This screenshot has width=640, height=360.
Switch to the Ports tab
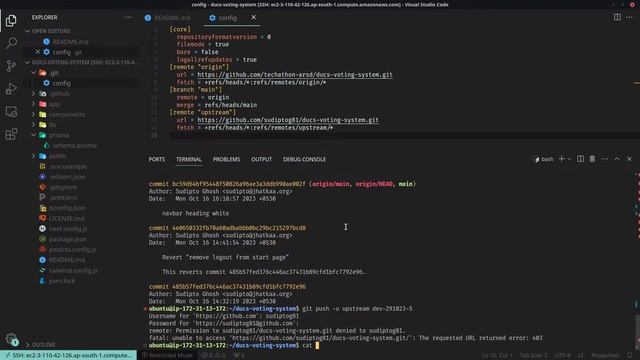click(157, 159)
